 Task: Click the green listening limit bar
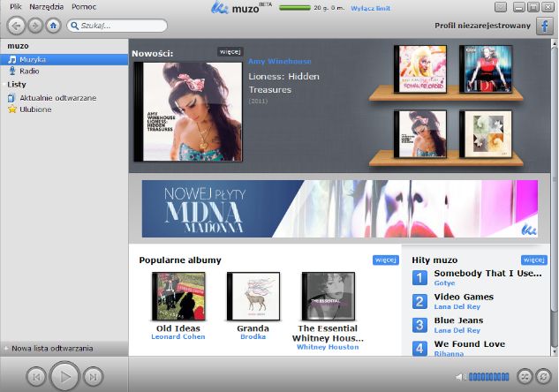pyautogui.click(x=295, y=8)
